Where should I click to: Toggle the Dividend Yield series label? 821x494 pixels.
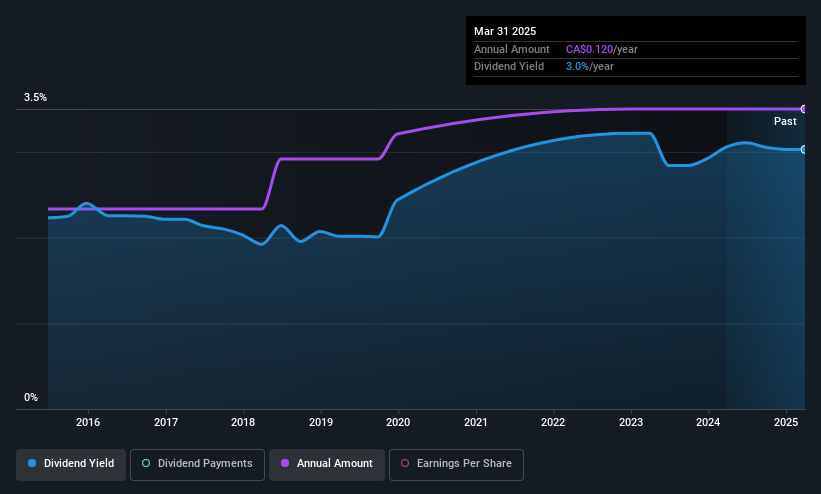tap(79, 464)
